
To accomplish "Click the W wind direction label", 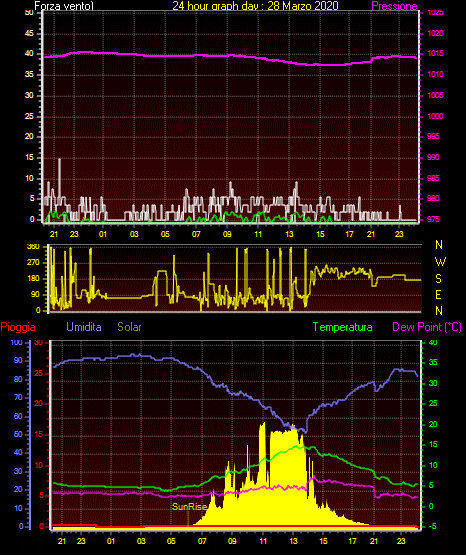I will (x=440, y=262).
